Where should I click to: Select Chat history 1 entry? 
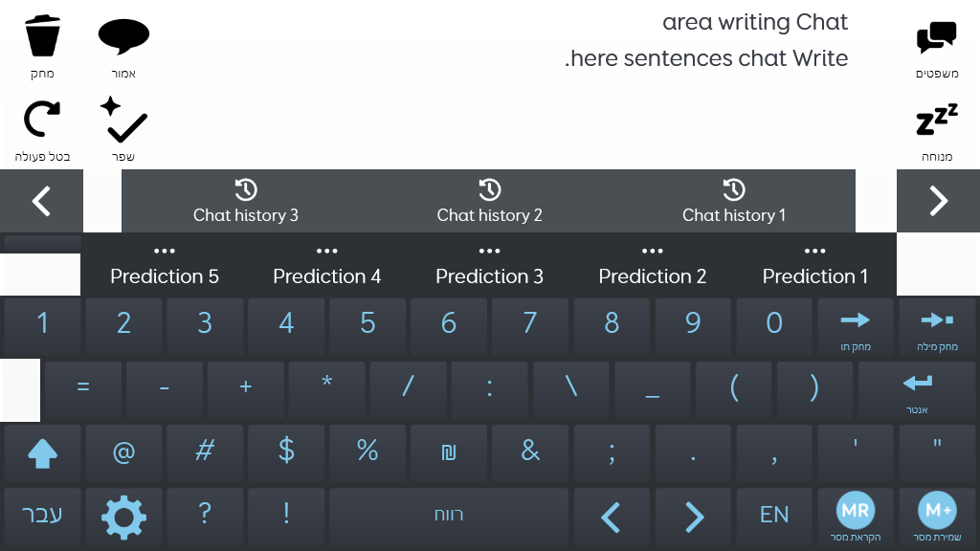(734, 201)
